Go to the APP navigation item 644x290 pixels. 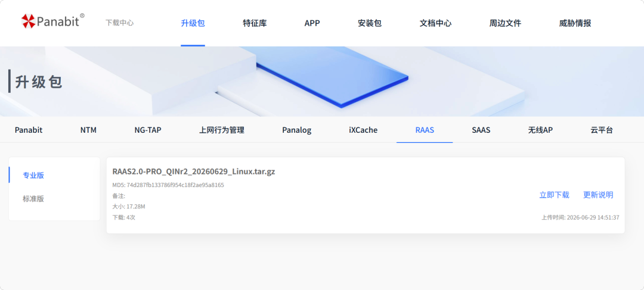coord(312,23)
